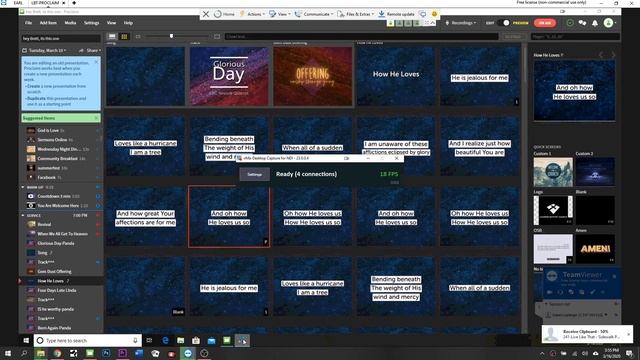The height and width of the screenshot is (360, 640).
Task: Click Settings in NDI Desktop Capture window
Action: click(x=254, y=174)
